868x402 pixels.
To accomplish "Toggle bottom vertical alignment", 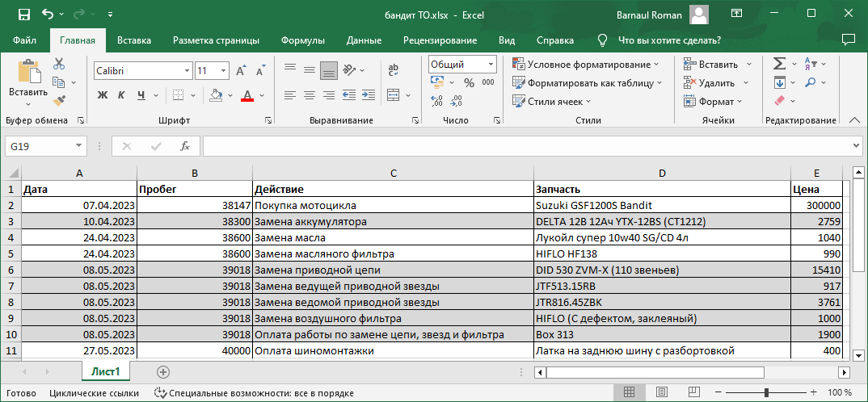I will [329, 70].
